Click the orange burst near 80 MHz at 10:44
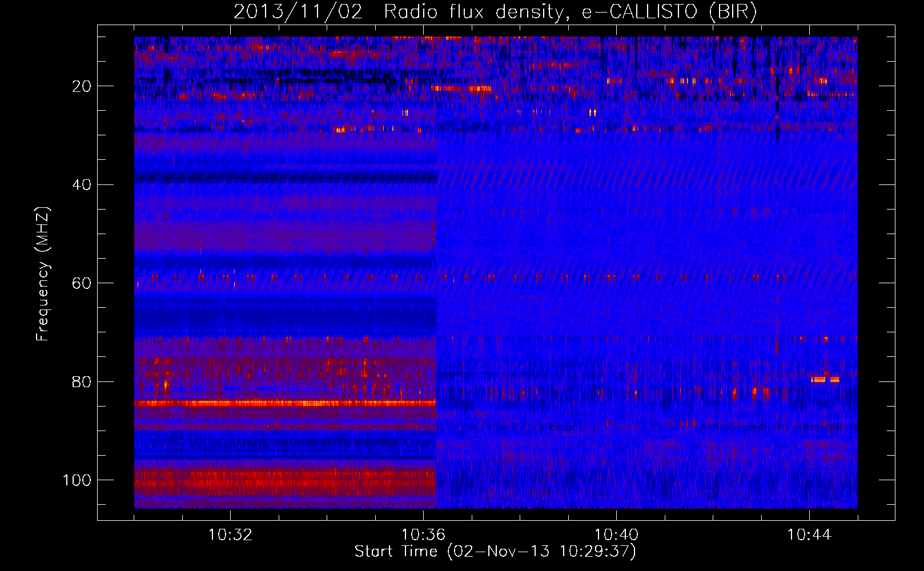Image resolution: width=924 pixels, height=571 pixels. click(825, 379)
